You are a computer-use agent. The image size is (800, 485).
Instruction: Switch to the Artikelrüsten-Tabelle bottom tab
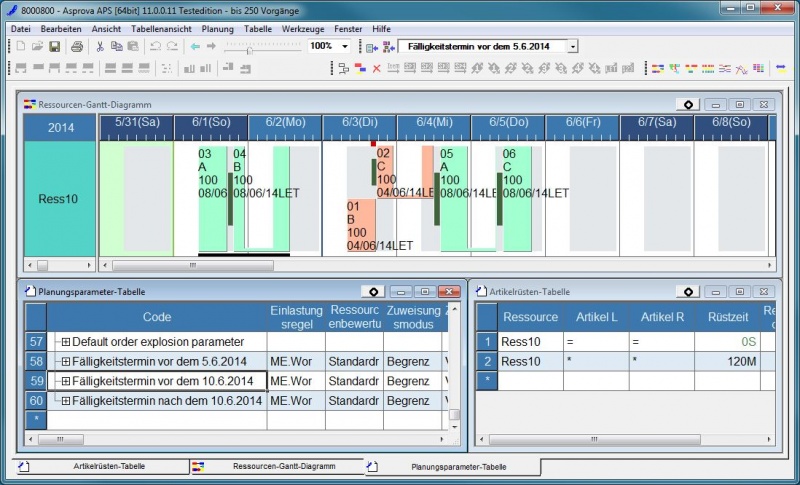point(100,467)
